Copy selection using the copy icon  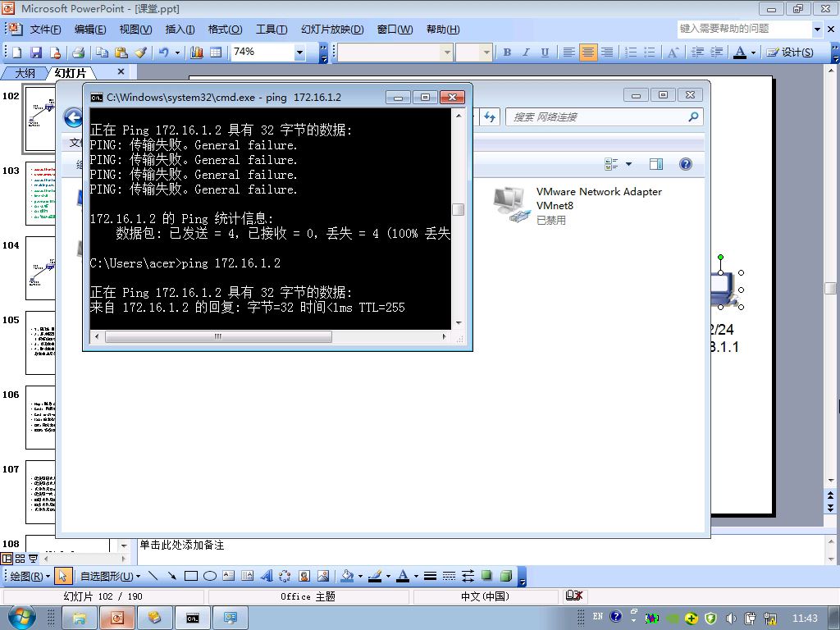(102, 52)
